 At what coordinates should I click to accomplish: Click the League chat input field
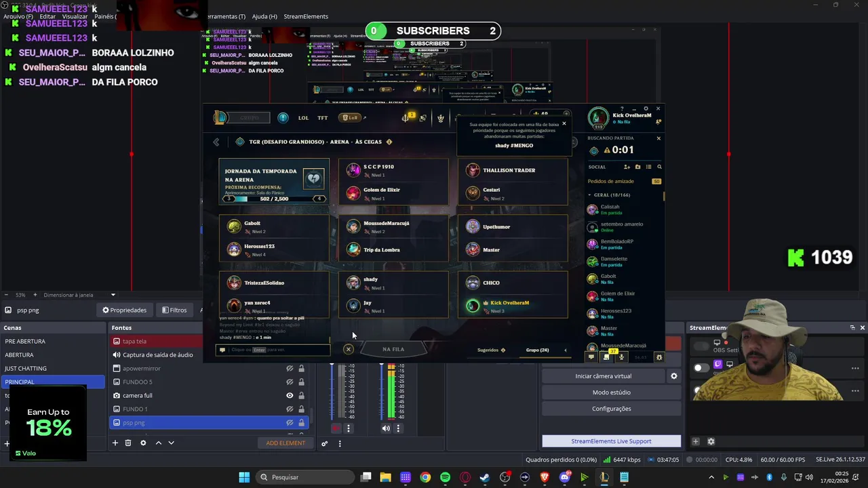click(x=273, y=350)
